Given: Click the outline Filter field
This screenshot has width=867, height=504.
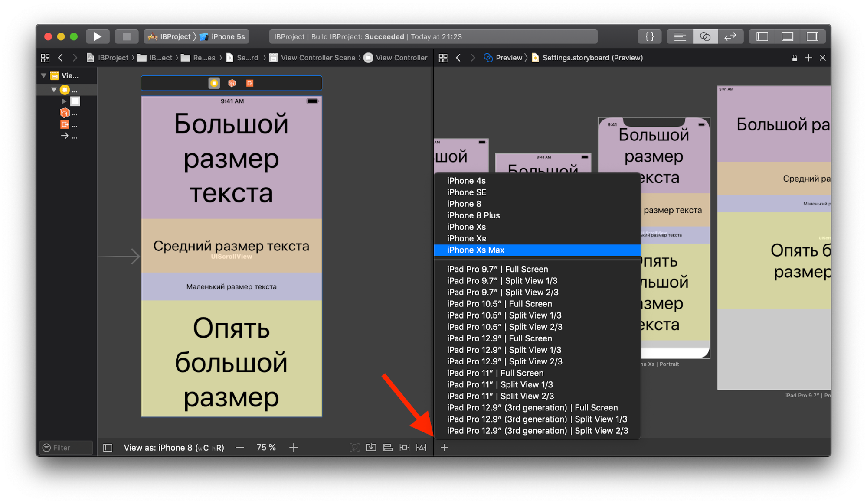Looking at the screenshot, I should [66, 448].
